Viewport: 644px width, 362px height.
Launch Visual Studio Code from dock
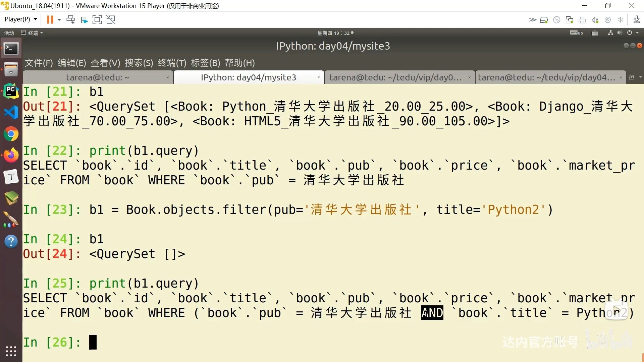(11, 113)
